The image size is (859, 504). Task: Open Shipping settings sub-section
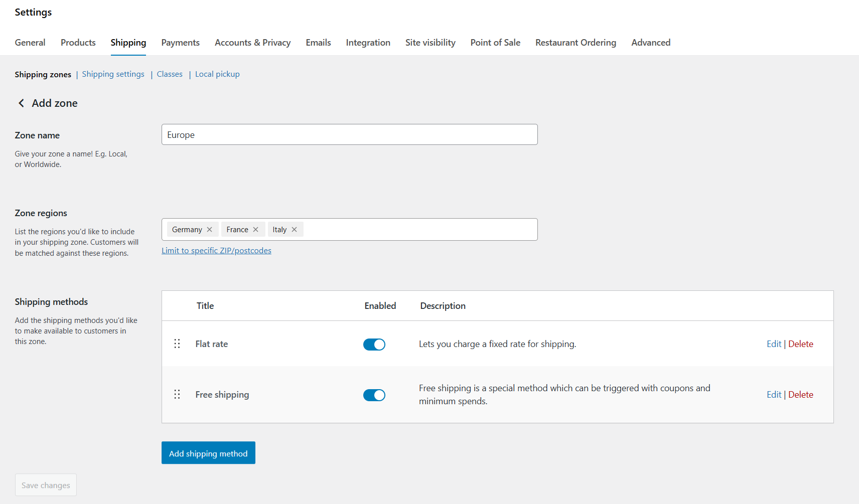pos(113,74)
